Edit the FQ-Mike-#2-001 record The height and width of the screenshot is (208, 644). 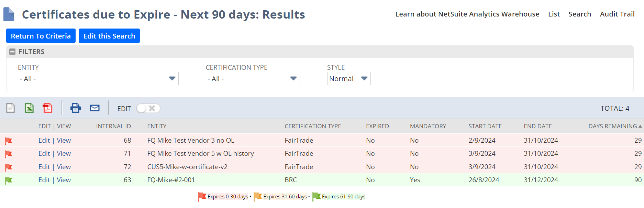tap(44, 180)
